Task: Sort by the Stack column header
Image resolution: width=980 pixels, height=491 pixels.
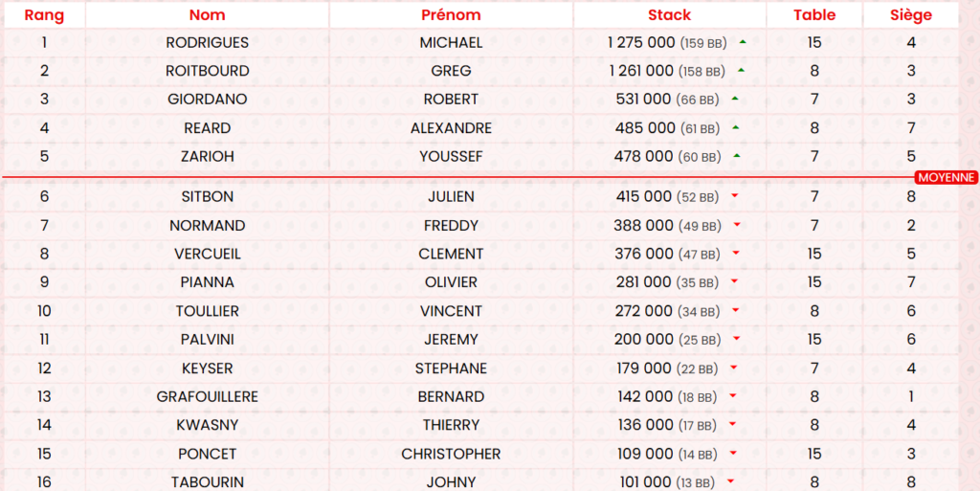Action: [x=669, y=15]
